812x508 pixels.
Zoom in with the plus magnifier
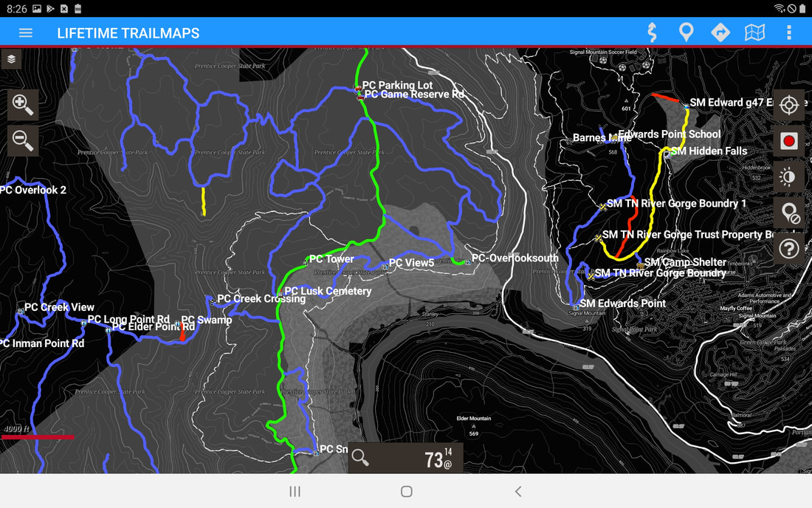(23, 106)
